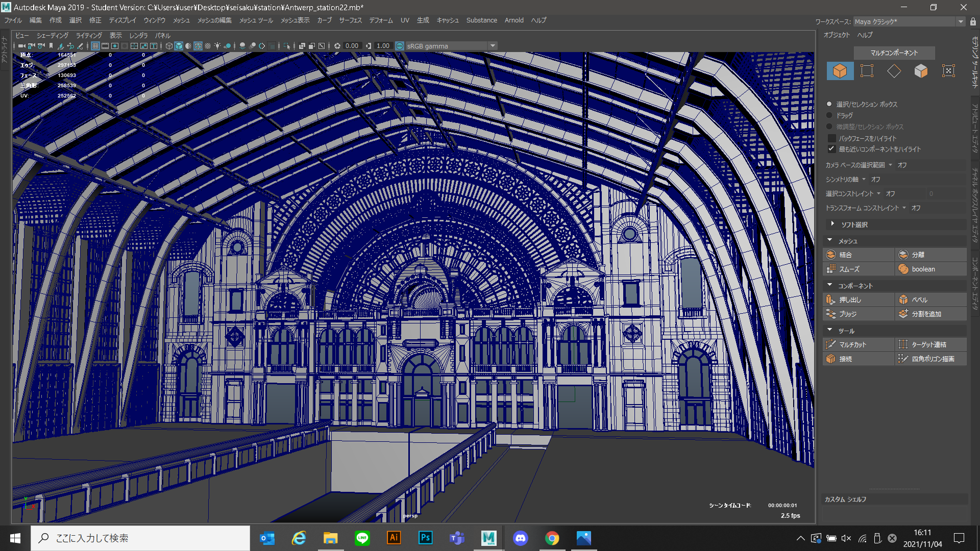Click the 分離 (Separate) mesh tool

[x=931, y=255]
